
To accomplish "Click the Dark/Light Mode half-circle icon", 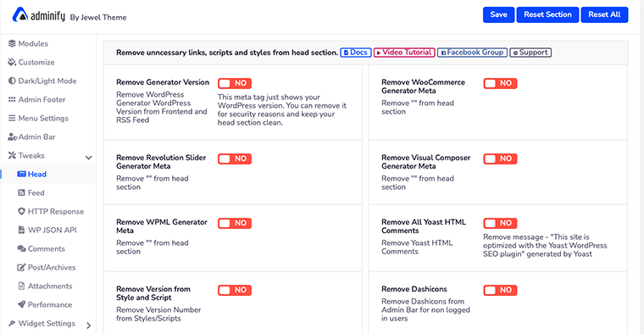I will click(12, 81).
